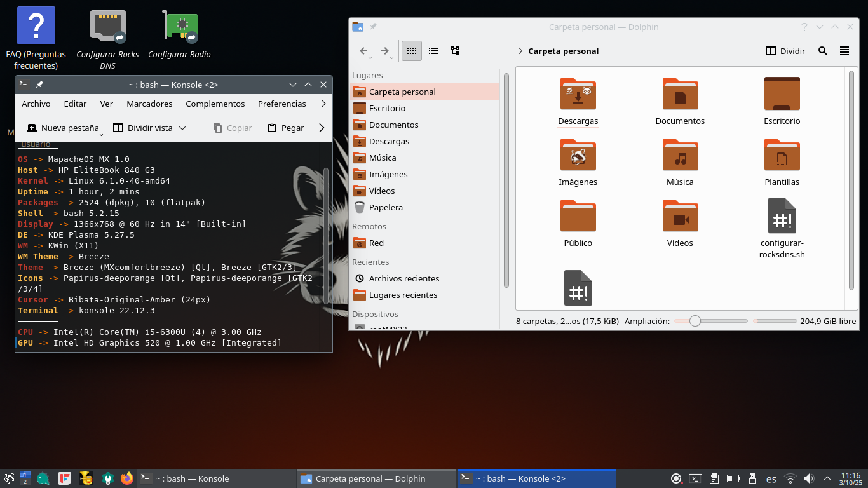868x488 pixels.
Task: Open Archivos recientes in sidebar
Action: [x=426, y=278]
